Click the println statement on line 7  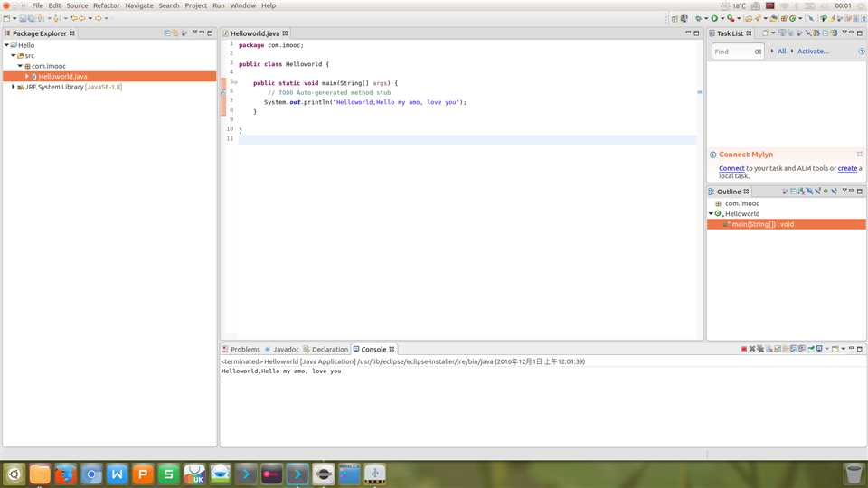[364, 102]
